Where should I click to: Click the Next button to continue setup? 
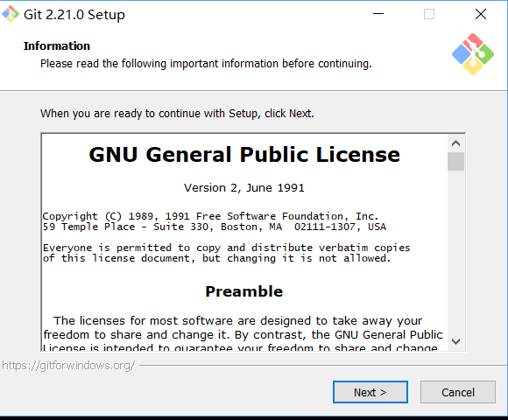point(370,392)
